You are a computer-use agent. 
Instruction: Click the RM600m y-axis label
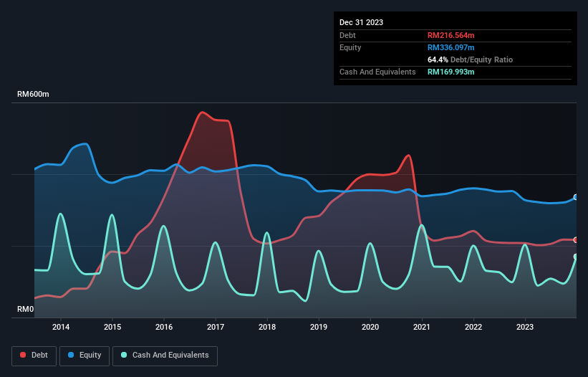pyautogui.click(x=33, y=94)
